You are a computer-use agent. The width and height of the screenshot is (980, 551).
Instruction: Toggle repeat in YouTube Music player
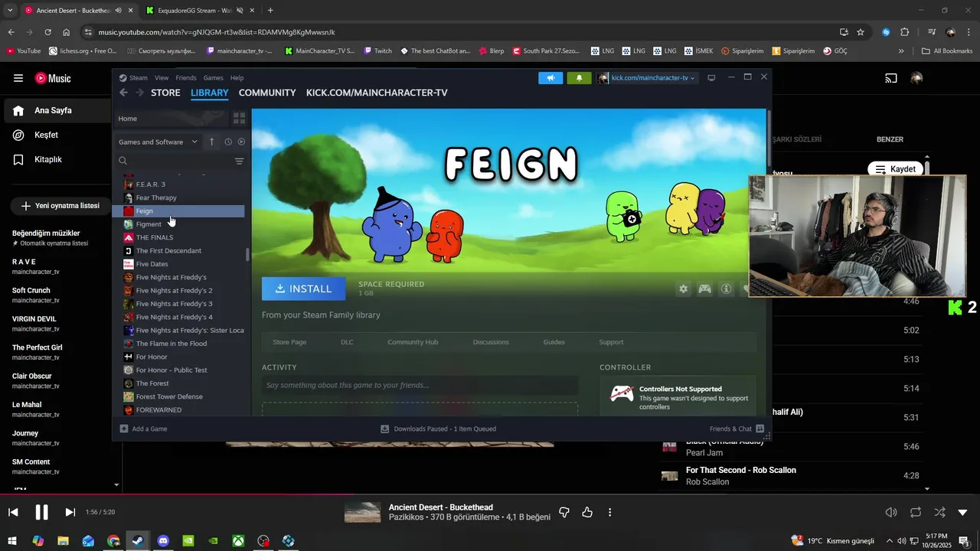point(916,512)
